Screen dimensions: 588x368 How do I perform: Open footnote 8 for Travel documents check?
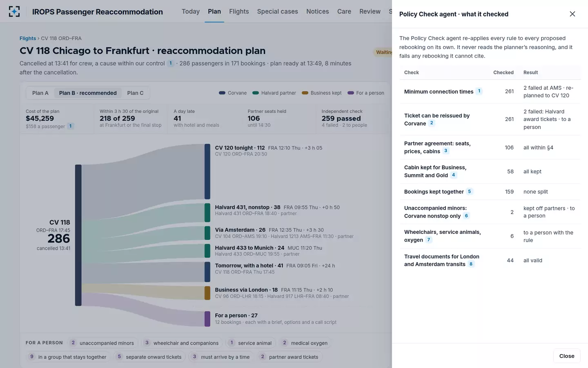pos(471,264)
